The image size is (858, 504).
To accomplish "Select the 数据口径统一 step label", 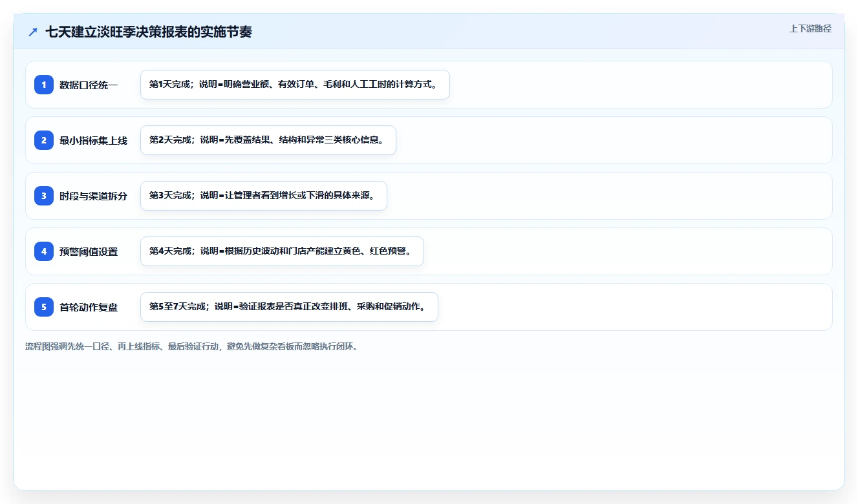I will tap(89, 85).
